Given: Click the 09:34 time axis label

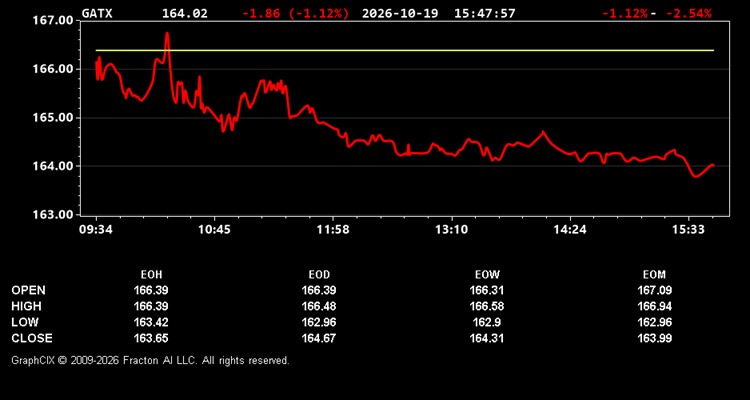Looking at the screenshot, I should click(x=96, y=230).
